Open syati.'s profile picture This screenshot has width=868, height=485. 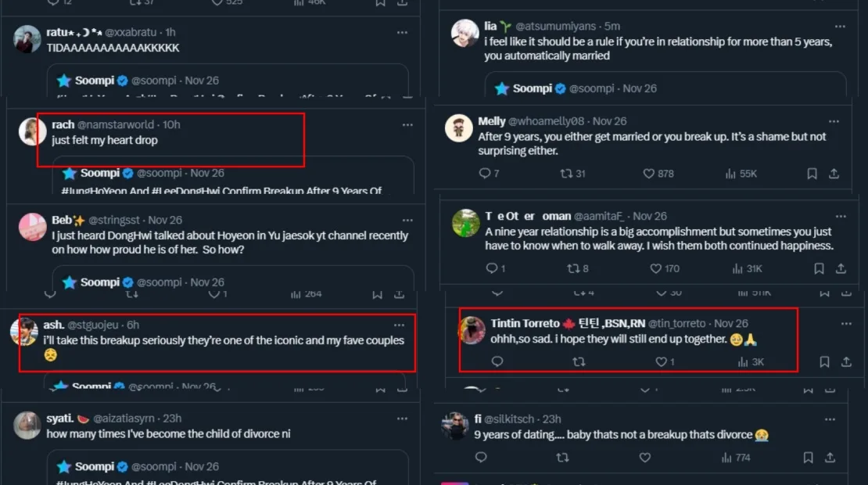(28, 425)
